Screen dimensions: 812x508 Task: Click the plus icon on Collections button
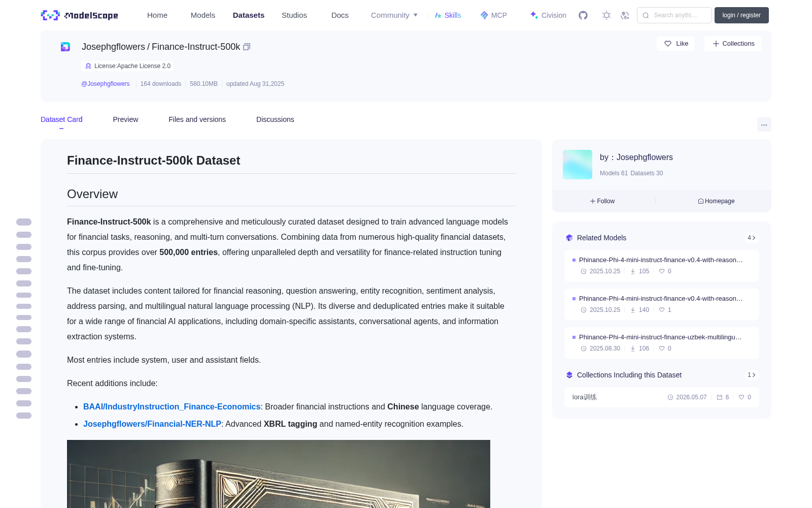[716, 44]
